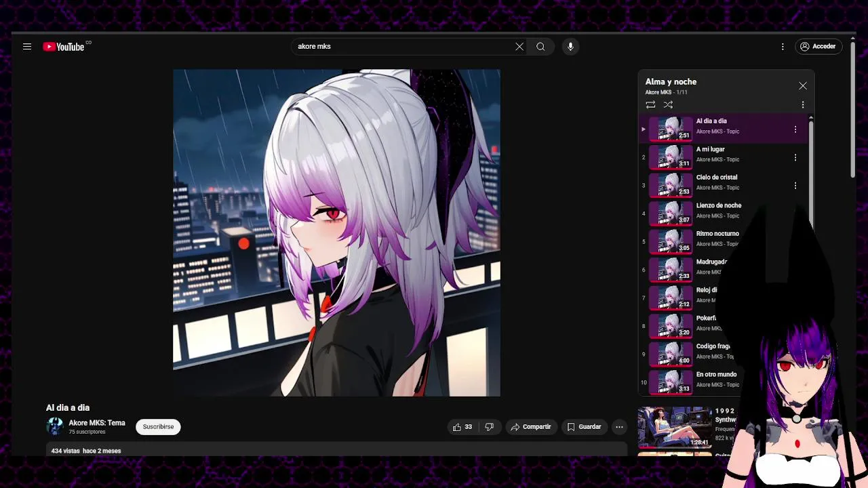Click the Acceder sign-in button
This screenshot has height=488, width=868.
click(818, 47)
